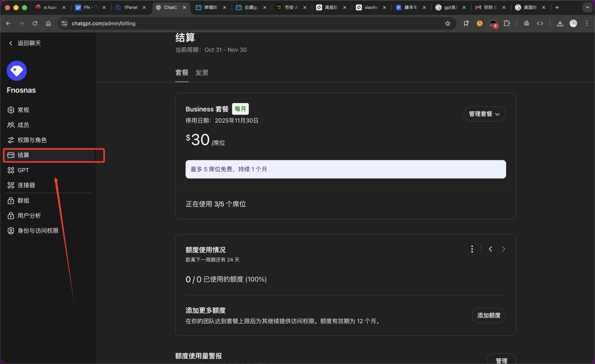Open the 群组 groups lock icon

(x=11, y=201)
